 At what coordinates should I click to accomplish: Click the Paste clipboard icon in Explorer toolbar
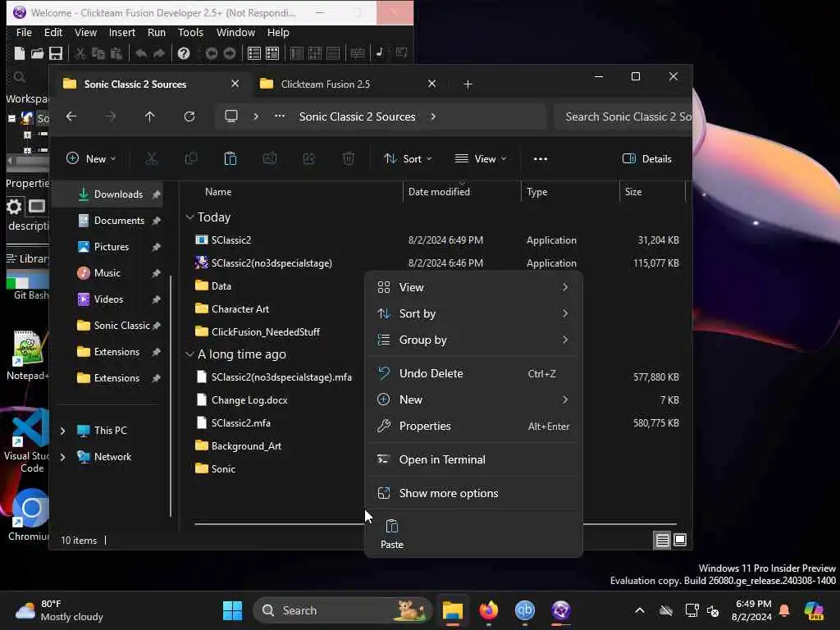coord(231,158)
